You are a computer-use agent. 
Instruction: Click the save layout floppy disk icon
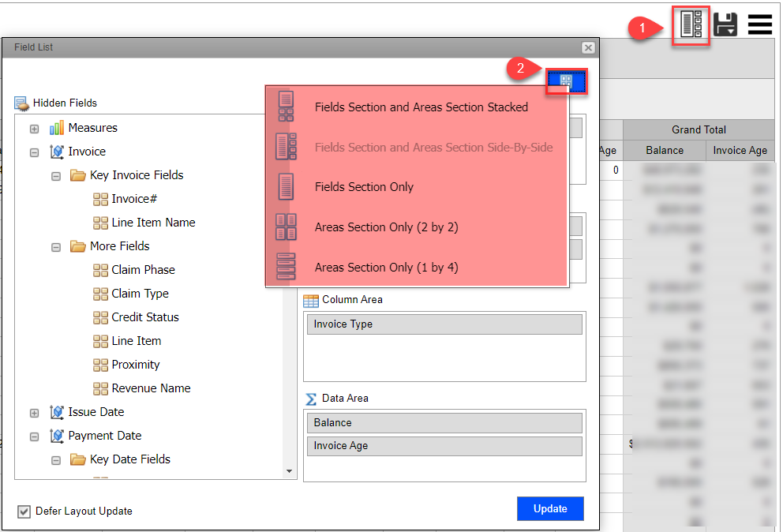(x=725, y=24)
